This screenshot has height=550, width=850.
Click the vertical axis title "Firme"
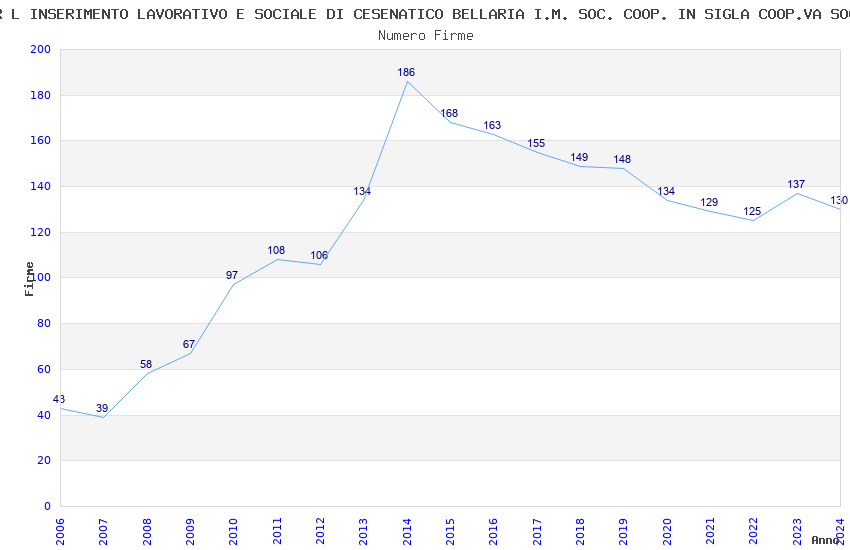29,279
